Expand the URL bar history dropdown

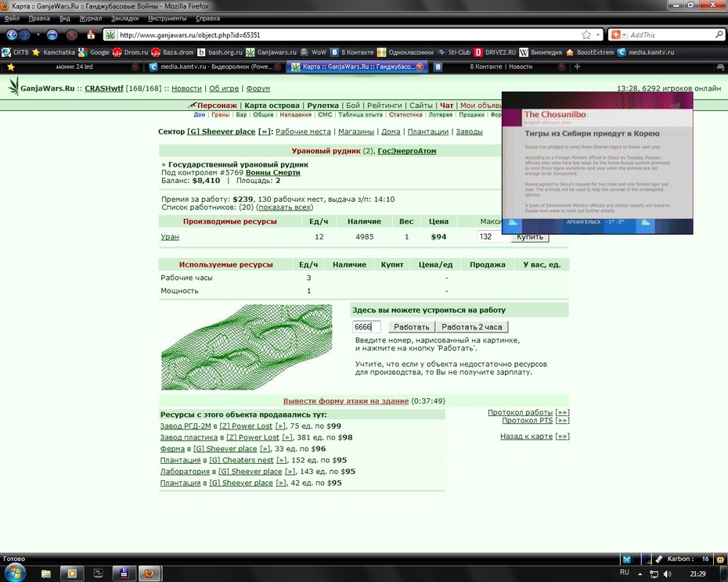598,34
